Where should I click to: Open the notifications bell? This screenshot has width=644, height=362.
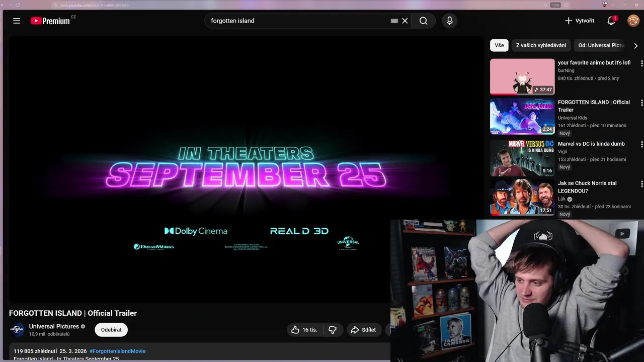click(611, 21)
